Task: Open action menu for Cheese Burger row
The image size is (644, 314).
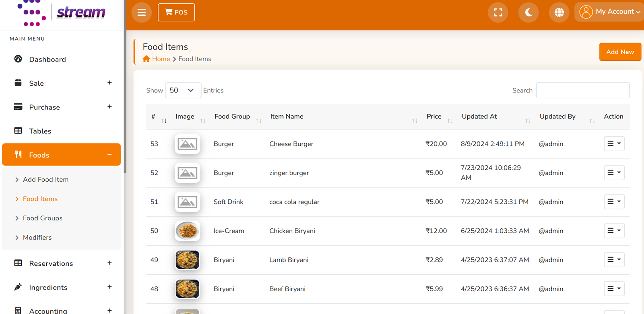Action: pos(614,144)
